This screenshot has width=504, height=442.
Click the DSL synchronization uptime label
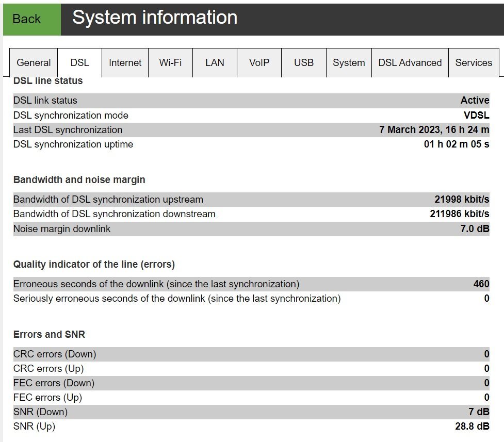pyautogui.click(x=73, y=144)
